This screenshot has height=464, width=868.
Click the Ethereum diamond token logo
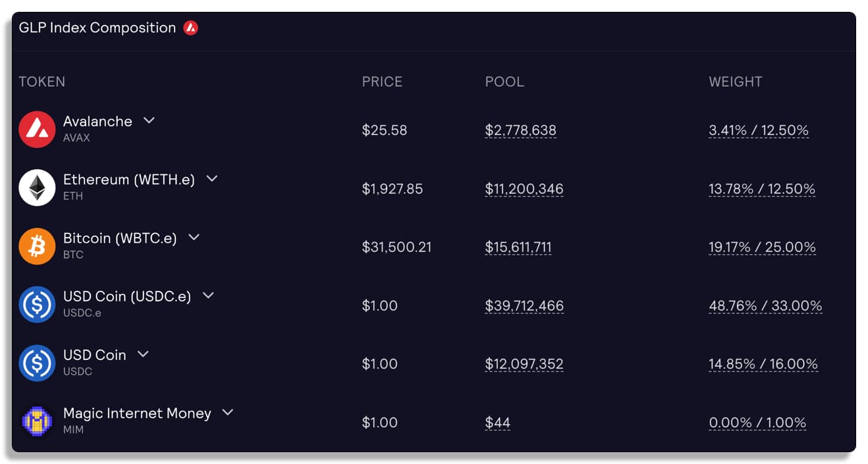37,188
